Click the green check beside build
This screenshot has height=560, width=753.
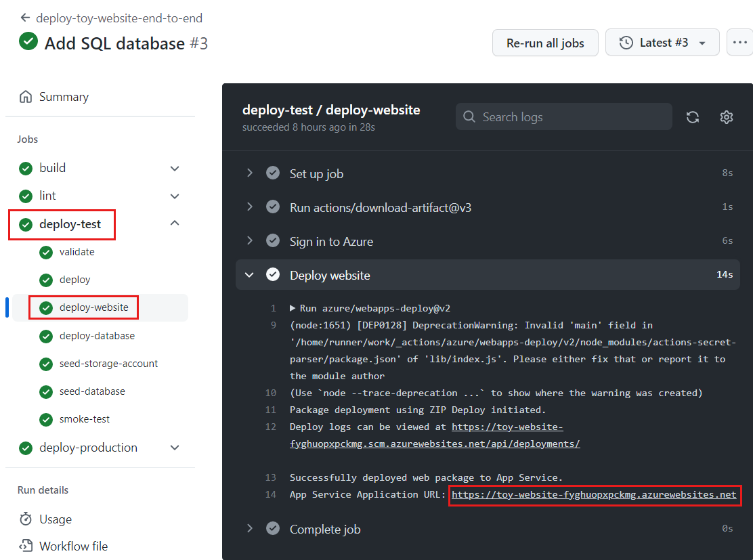pos(26,169)
